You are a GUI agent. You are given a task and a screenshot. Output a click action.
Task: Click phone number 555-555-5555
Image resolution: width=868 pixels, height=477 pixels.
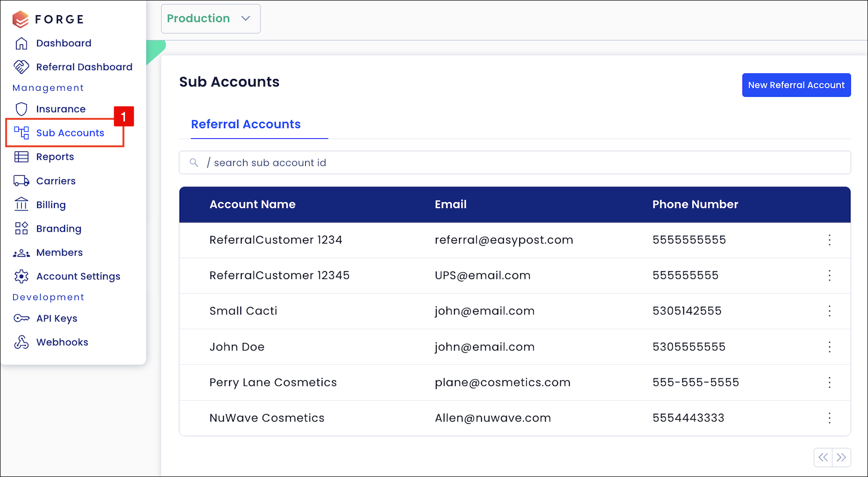point(696,383)
